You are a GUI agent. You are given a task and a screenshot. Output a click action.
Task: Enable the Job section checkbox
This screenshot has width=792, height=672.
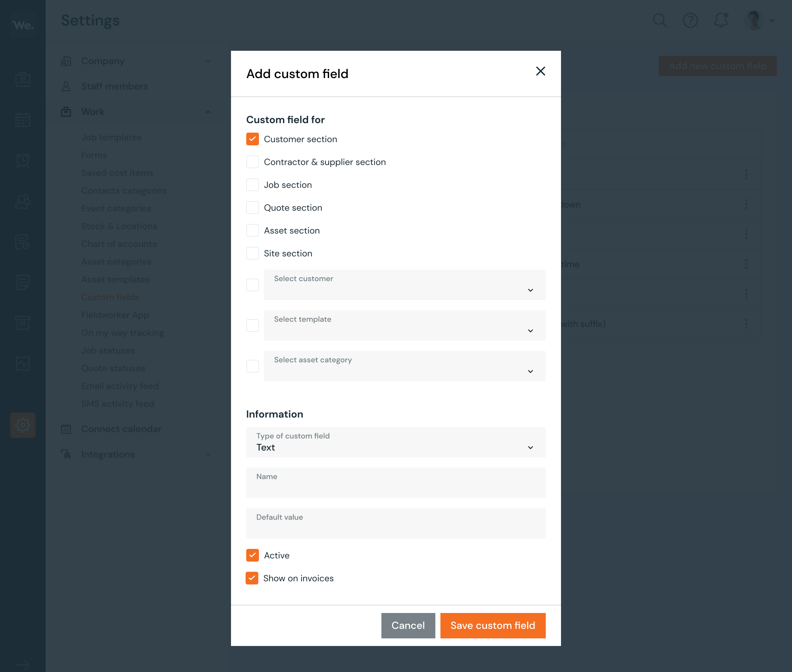point(253,185)
